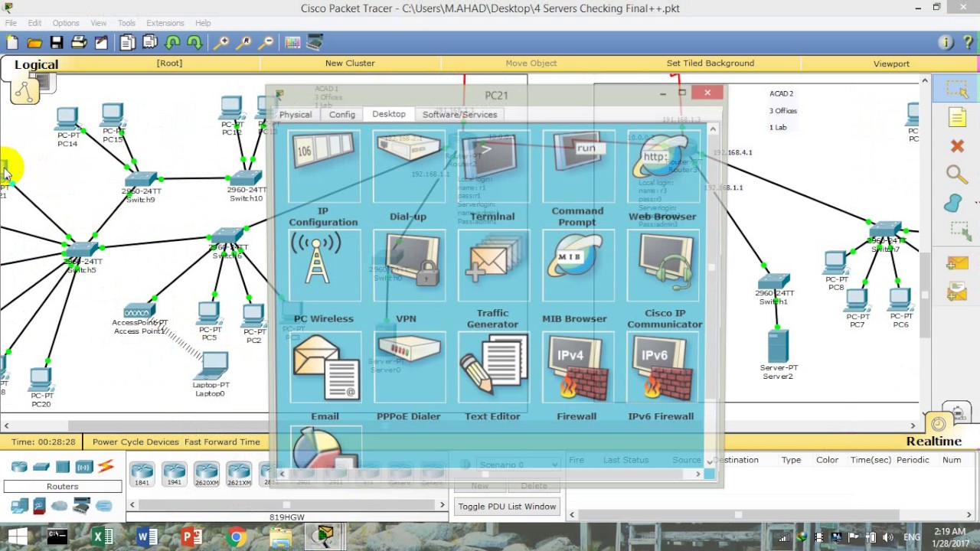
Task: Open the drawing palette toolbar icon
Action: (x=292, y=43)
